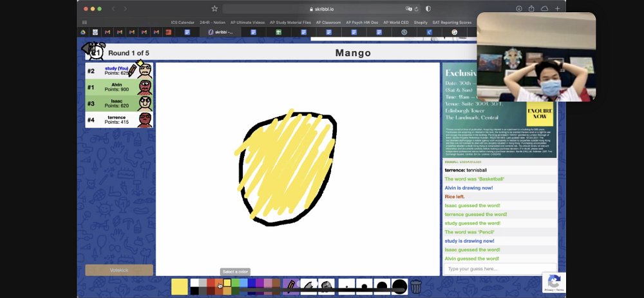Pick the pink color swatch
This screenshot has width=644, height=298.
pyautogui.click(x=268, y=283)
